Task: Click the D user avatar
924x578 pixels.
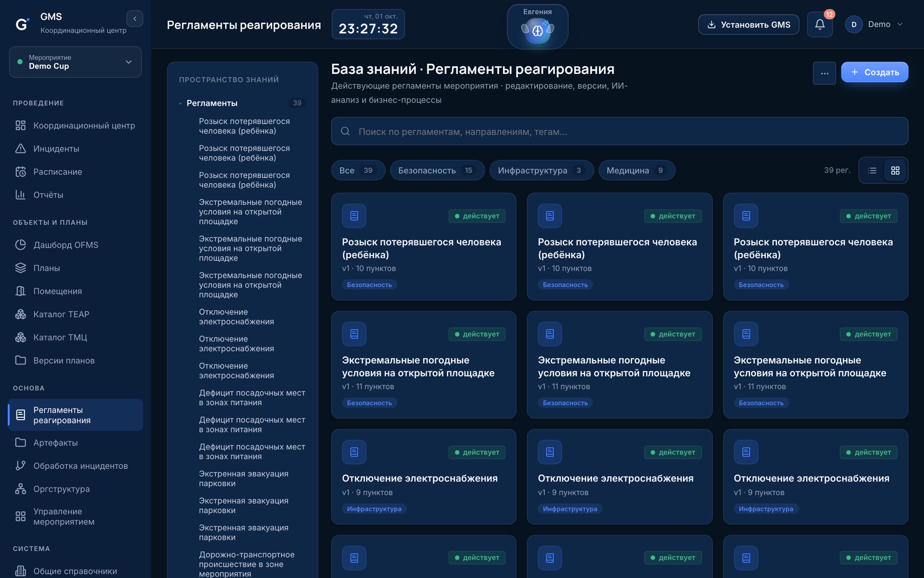Action: [854, 25]
